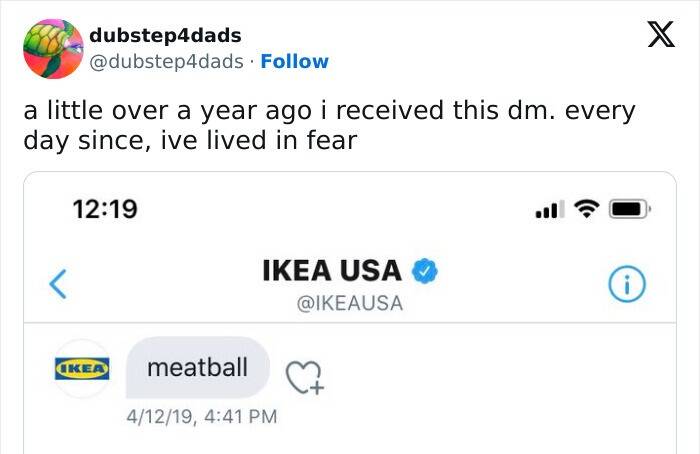Tap the battery status icon
The image size is (700, 454).
(x=628, y=210)
